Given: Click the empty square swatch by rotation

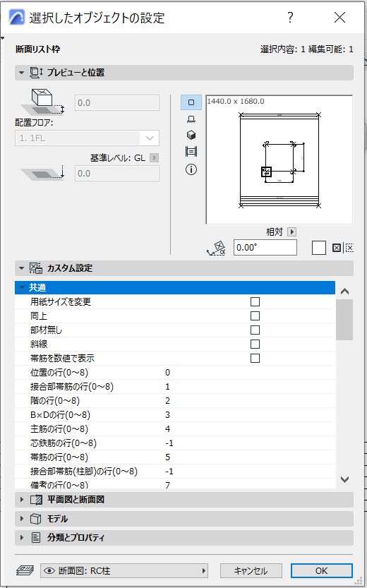Looking at the screenshot, I should 318,248.
